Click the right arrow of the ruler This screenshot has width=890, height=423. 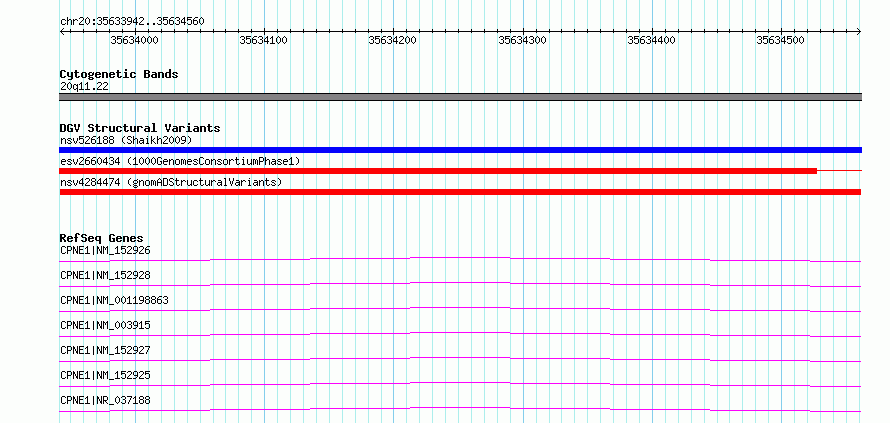[x=859, y=31]
